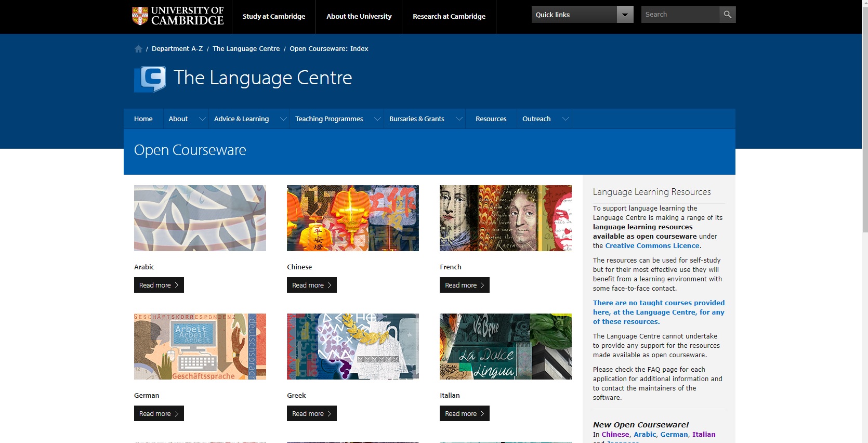The image size is (868, 443).
Task: Open the Outreach navigation item
Action: 536,119
